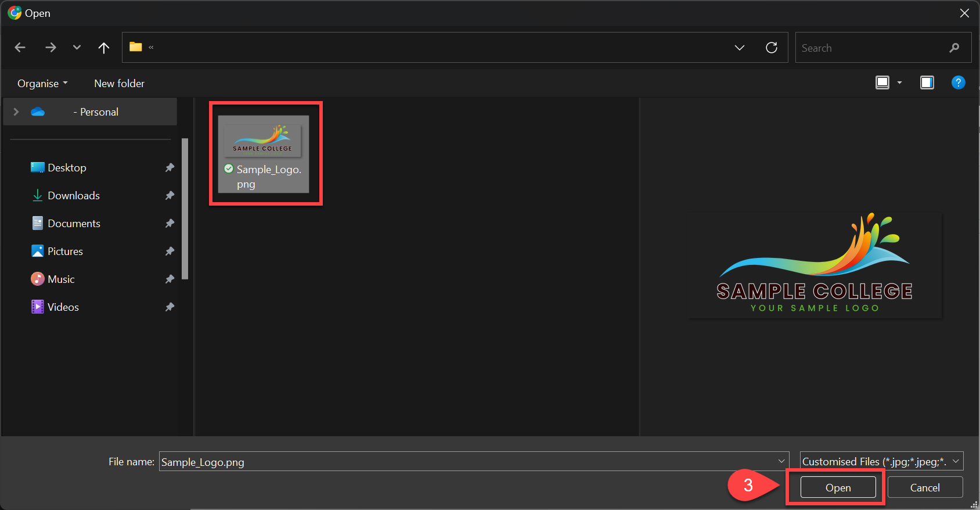Click the search magnifier icon
This screenshot has width=980, height=510.
coord(954,48)
